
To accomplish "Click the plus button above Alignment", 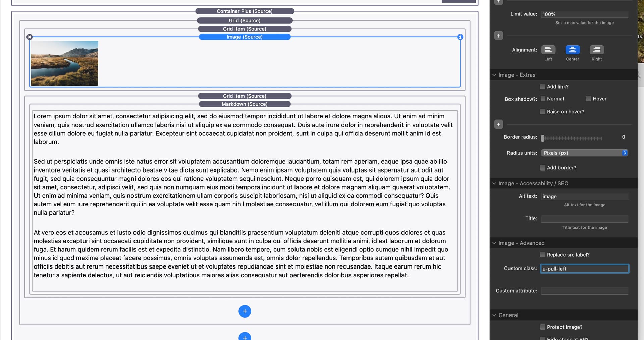I will pos(498,36).
